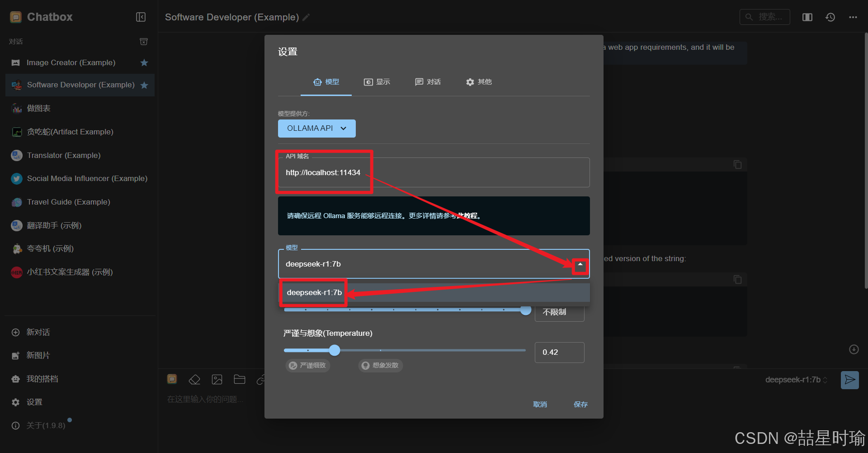Open the more options ellipsis menu
Screen dimensions: 868x453
tap(853, 17)
